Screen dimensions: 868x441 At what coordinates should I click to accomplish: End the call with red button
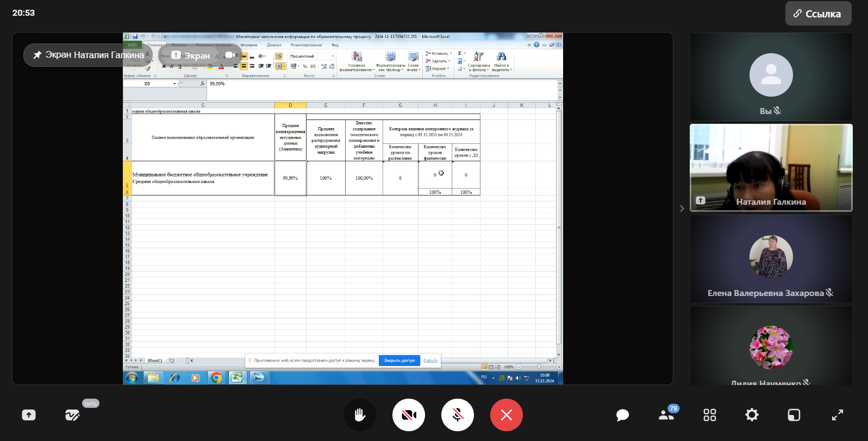coord(506,415)
